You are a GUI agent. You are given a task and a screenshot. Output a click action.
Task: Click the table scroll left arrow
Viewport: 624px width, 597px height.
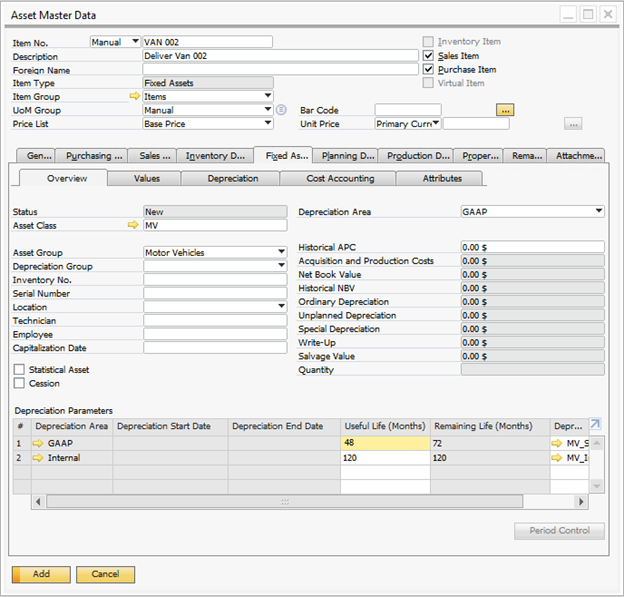click(38, 501)
